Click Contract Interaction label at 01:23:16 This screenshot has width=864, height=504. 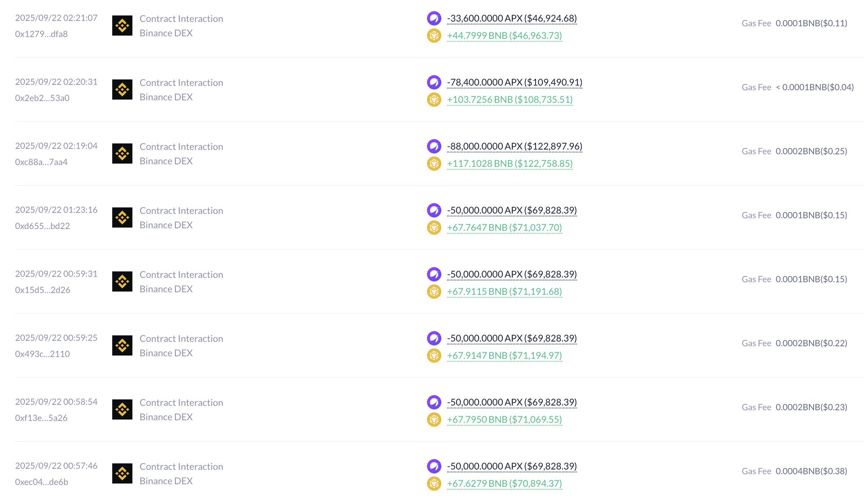[x=181, y=210]
